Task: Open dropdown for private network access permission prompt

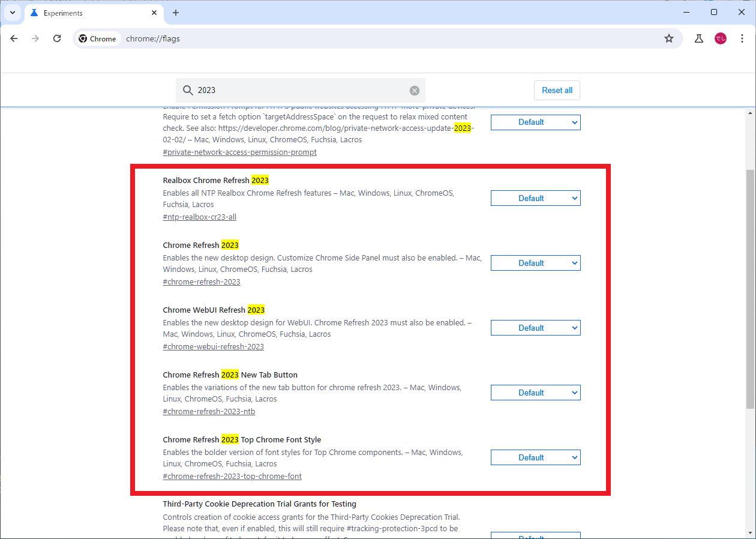Action: pos(536,122)
